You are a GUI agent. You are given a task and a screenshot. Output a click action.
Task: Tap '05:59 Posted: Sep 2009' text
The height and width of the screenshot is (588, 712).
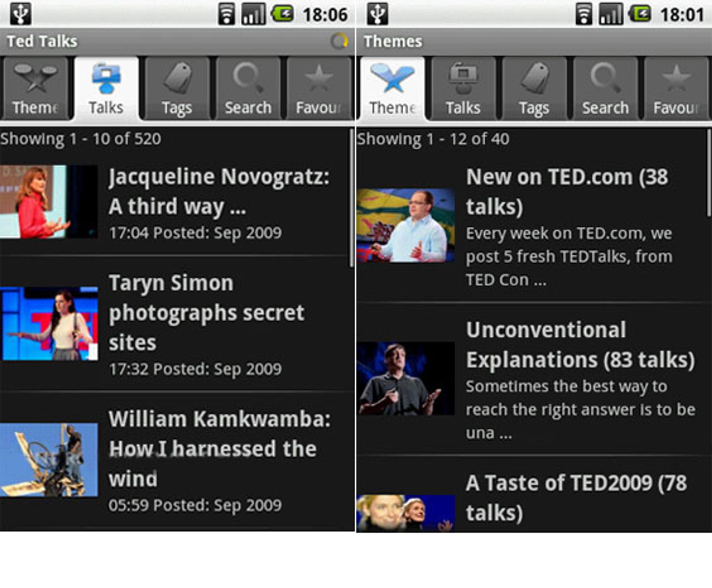tap(195, 505)
